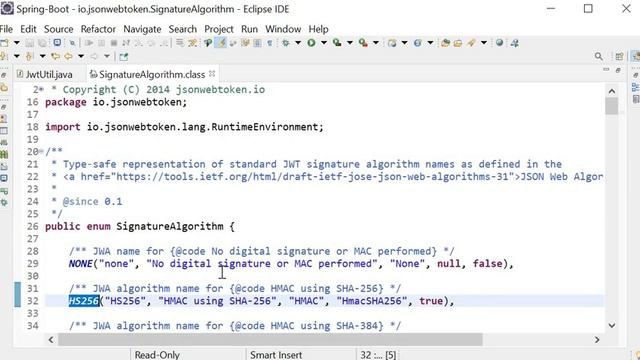Screen dimensions: 640x360
Task: Click the horizontal scrollbar right arrow
Action: point(597,339)
